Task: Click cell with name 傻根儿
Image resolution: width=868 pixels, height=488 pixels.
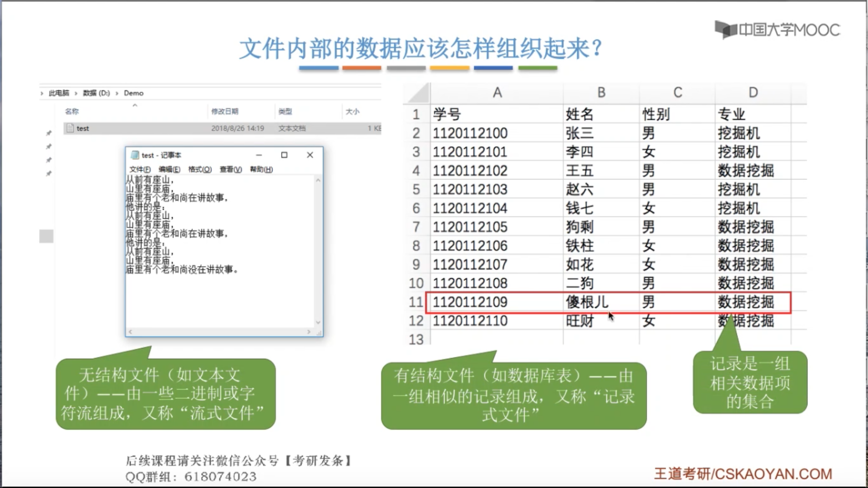Action: coord(601,302)
